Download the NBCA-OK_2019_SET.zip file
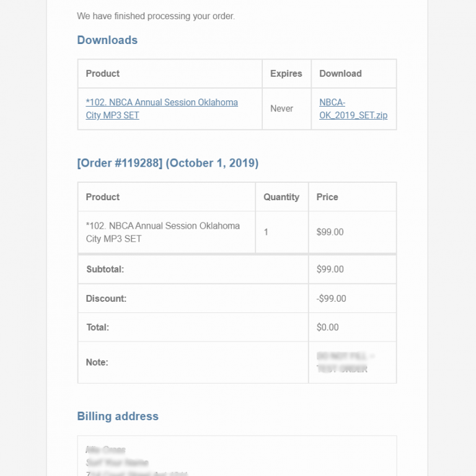 [353, 108]
